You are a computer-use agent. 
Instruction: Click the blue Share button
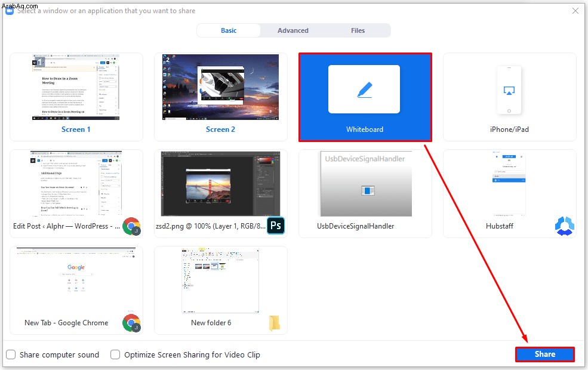(x=545, y=354)
